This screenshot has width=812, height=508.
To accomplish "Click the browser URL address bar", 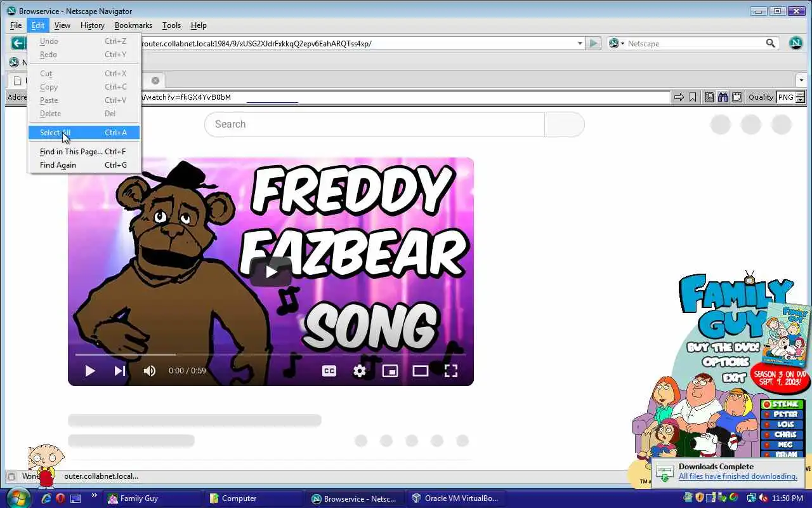I will tap(355, 43).
